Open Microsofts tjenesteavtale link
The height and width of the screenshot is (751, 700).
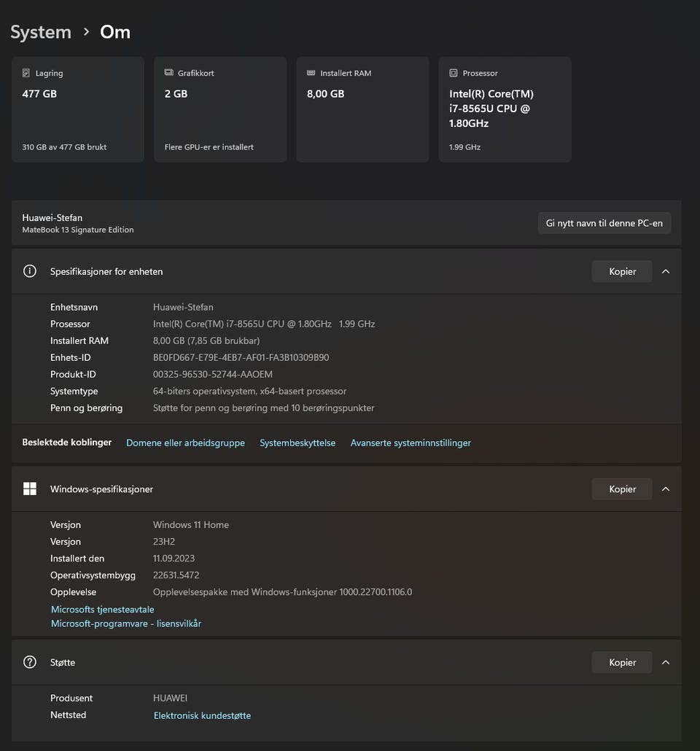pyautogui.click(x=103, y=609)
